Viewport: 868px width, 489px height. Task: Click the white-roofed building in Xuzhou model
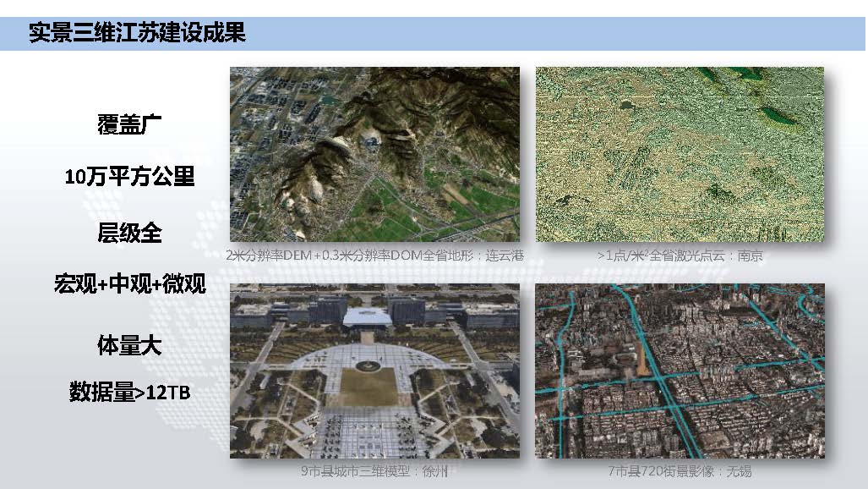click(x=368, y=316)
